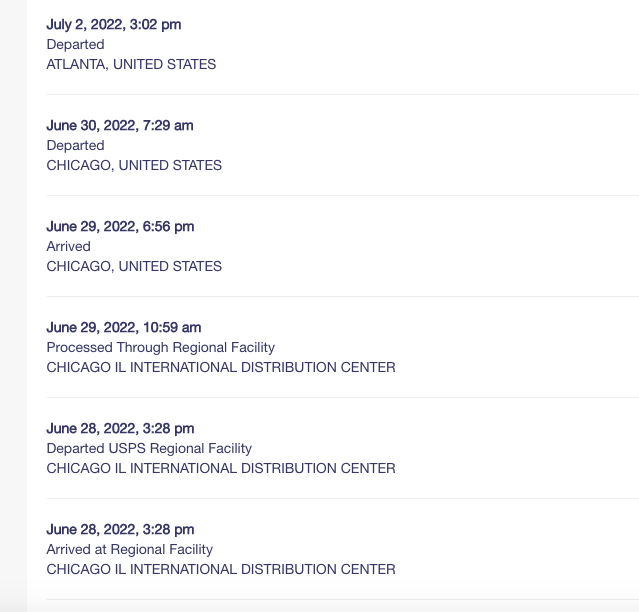Click Processed Through Regional Facility status
The height and width of the screenshot is (612, 639).
pyautogui.click(x=160, y=347)
